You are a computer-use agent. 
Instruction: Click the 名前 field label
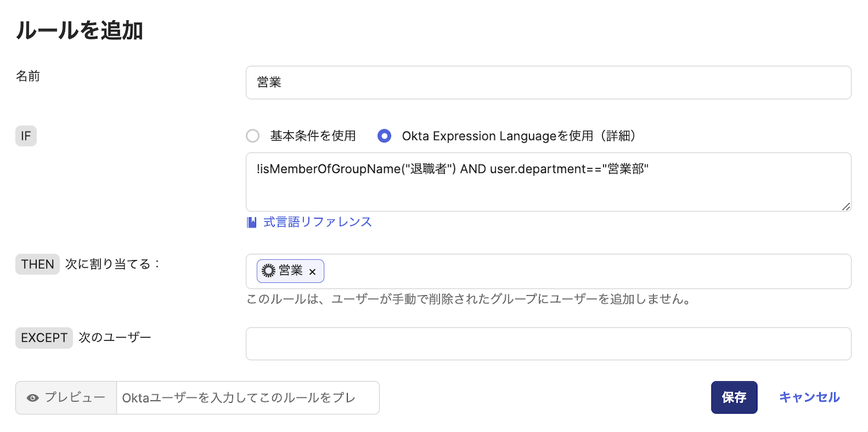[x=28, y=76]
